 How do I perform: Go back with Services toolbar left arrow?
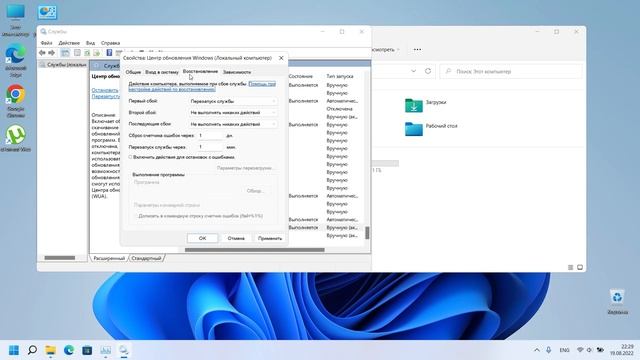pos(42,53)
